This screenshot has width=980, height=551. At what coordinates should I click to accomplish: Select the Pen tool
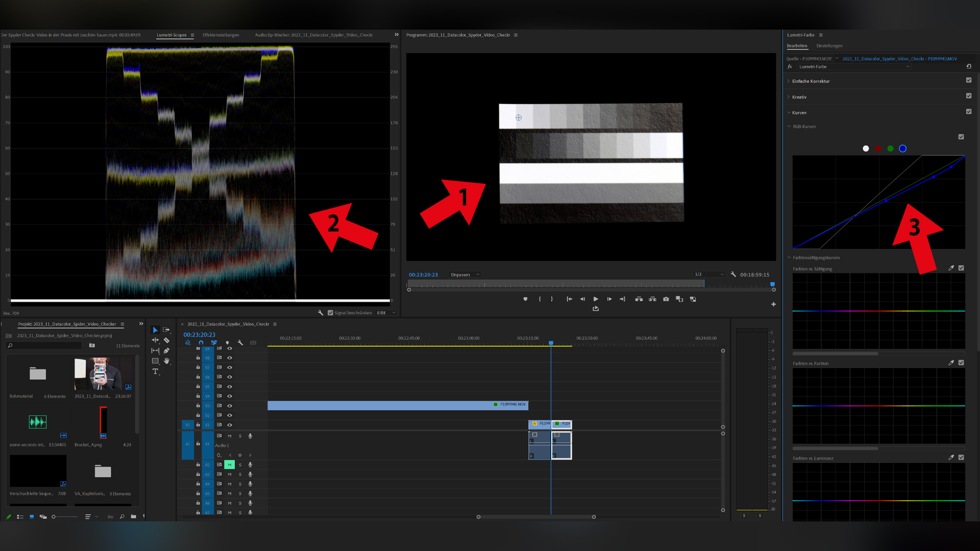(x=166, y=350)
